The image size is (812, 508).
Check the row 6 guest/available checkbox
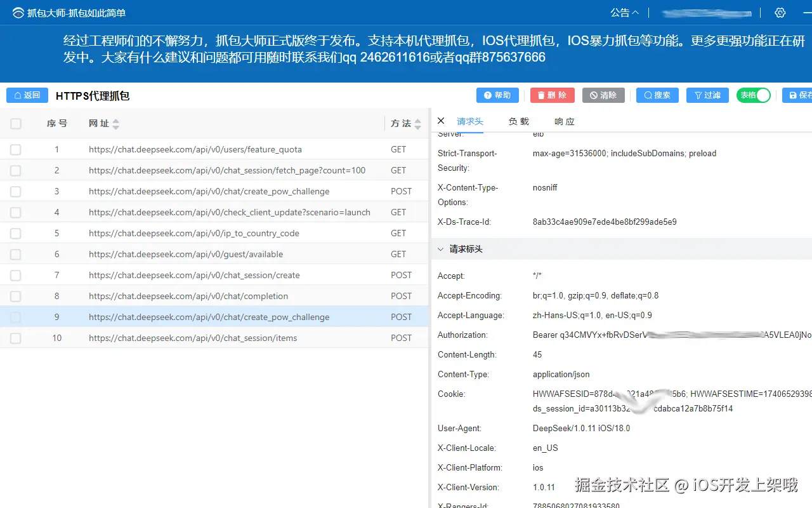click(16, 255)
